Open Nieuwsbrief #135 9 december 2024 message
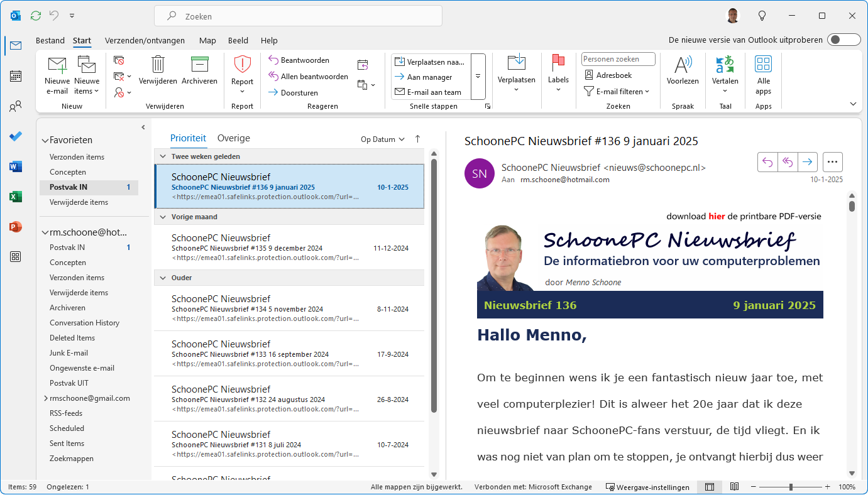 (x=289, y=247)
